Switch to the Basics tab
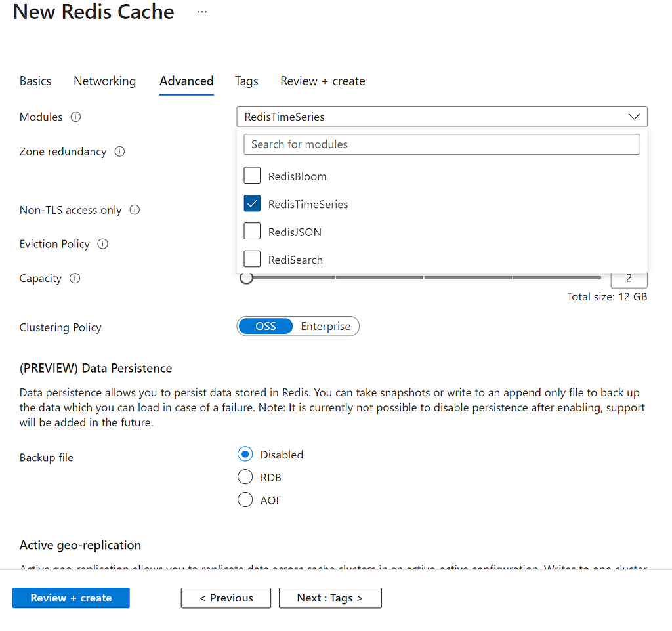The height and width of the screenshot is (631, 672). pyautogui.click(x=35, y=81)
